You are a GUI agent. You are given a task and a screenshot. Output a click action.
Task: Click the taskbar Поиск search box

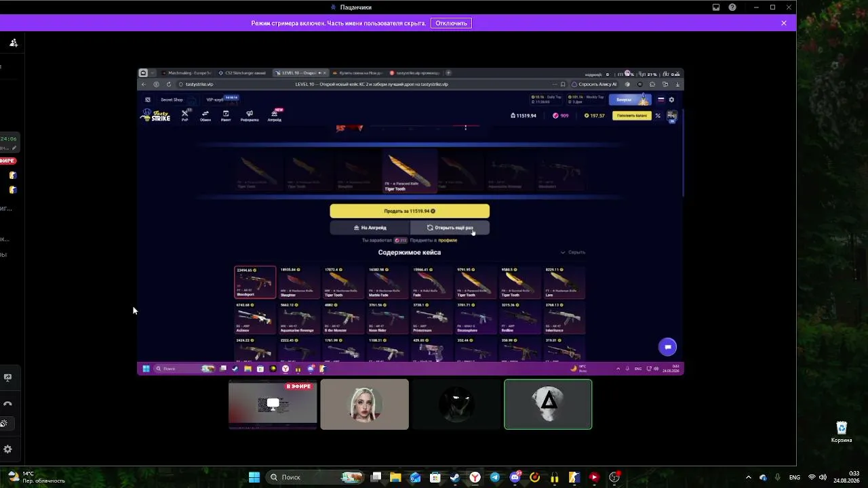click(316, 477)
